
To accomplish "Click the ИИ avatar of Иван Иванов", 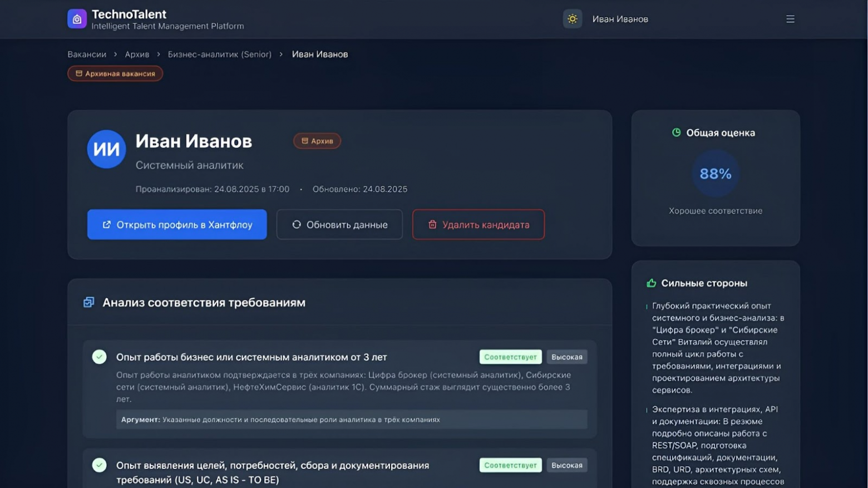I will 106,149.
